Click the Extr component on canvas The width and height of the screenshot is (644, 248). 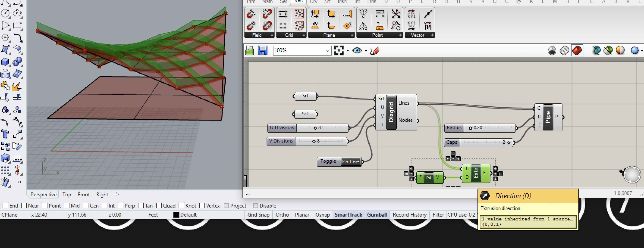[x=476, y=173]
